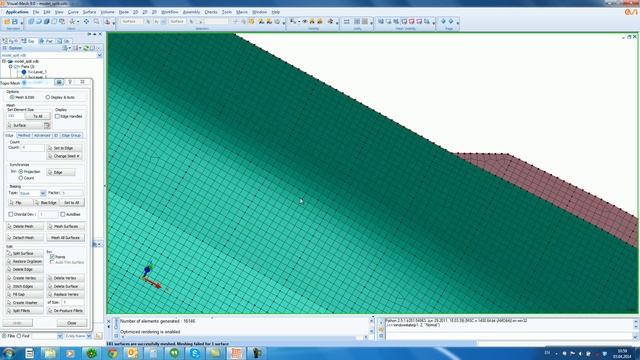640x360 pixels.
Task: Click the blue right page arrow icon
Action: (451, 21)
